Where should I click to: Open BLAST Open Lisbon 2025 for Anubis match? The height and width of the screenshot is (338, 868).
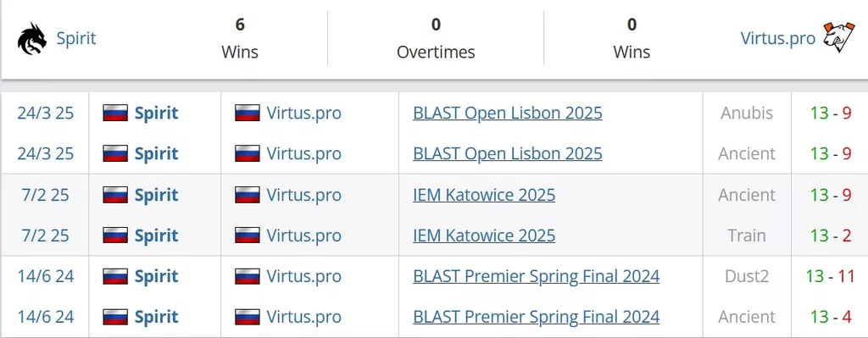tap(508, 114)
